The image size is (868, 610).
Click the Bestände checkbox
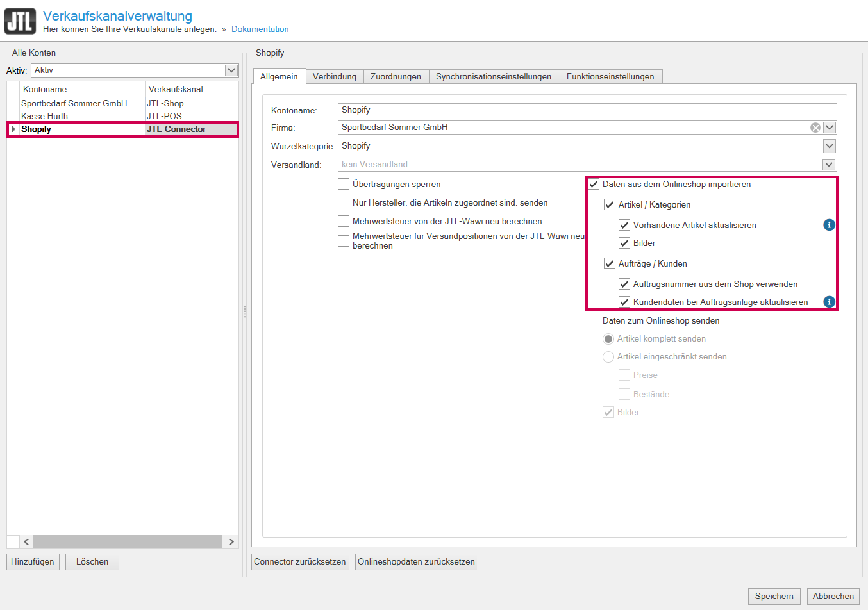coord(624,394)
